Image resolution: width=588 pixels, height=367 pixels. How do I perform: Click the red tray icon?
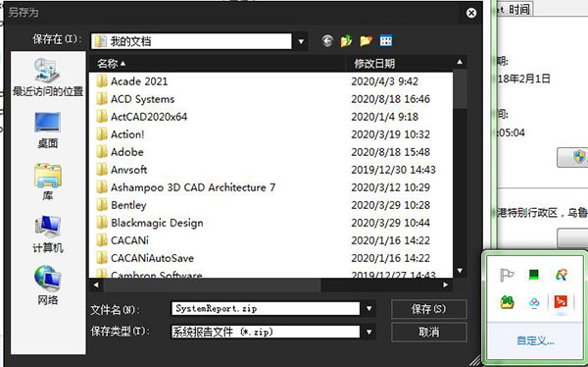click(x=561, y=301)
